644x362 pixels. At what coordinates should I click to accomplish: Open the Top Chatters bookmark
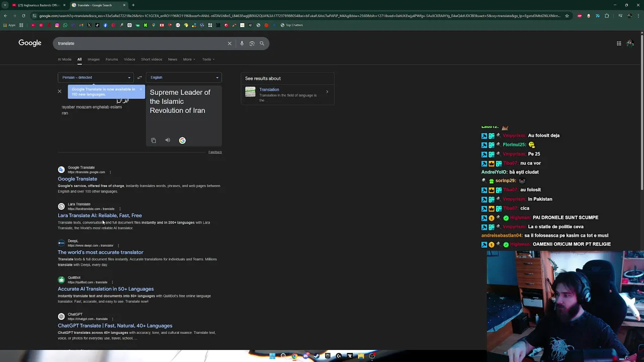292,25
